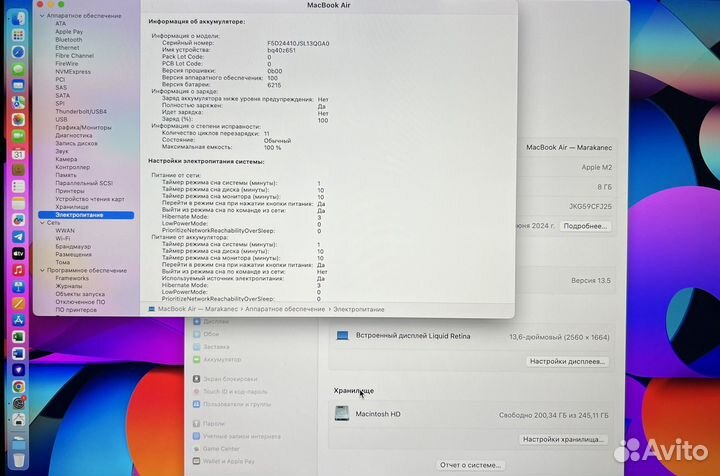Image resolution: width=720 pixels, height=476 pixels.
Task: Click MacBook Air — Marakanec in path bar
Action: coord(198,309)
